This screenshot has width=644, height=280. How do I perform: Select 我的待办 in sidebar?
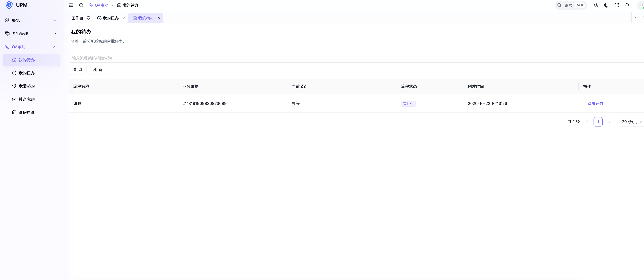pos(31,60)
